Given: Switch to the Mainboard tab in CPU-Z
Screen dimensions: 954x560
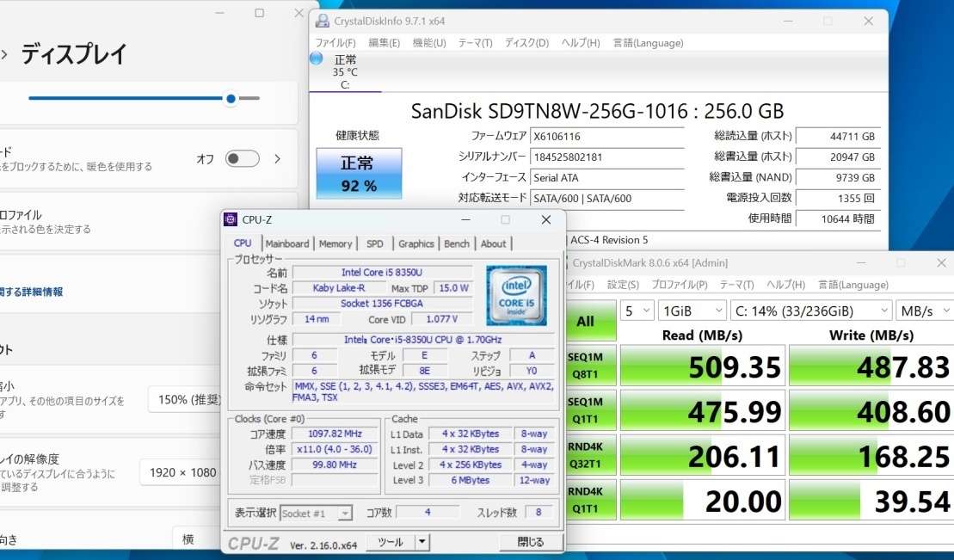Looking at the screenshot, I should pos(286,243).
